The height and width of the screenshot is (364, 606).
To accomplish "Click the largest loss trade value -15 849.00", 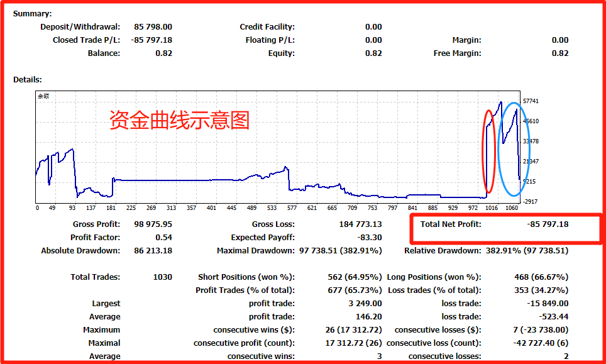I will [x=548, y=303].
